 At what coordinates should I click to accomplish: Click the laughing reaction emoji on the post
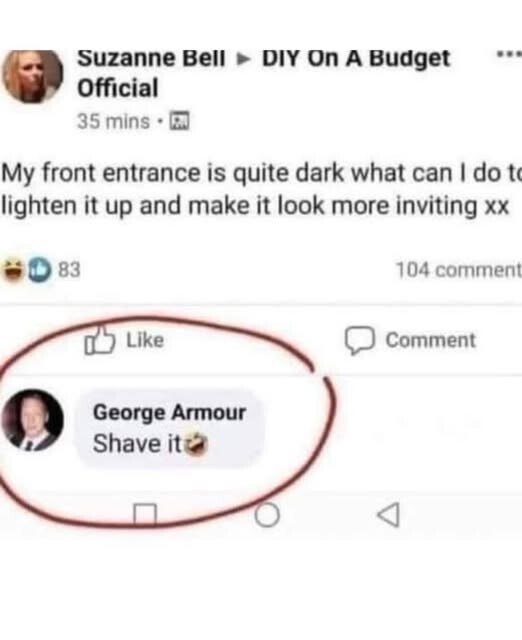pos(13,270)
